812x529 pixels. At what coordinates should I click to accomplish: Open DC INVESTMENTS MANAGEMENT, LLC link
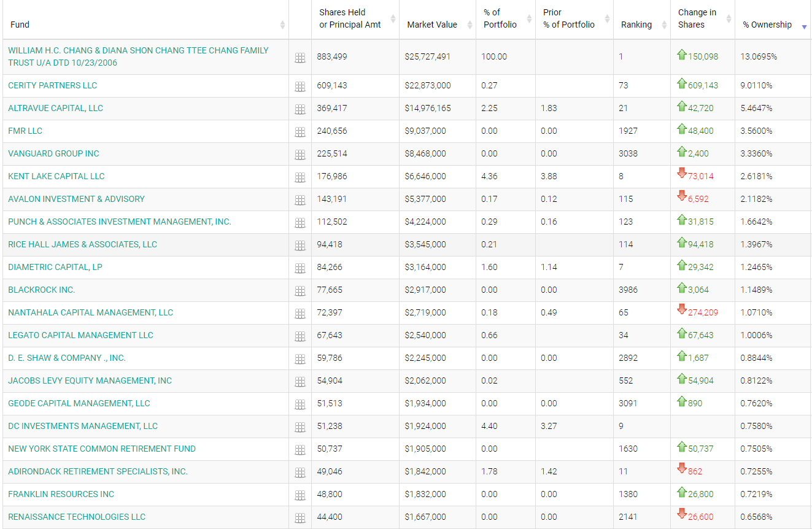pos(83,426)
